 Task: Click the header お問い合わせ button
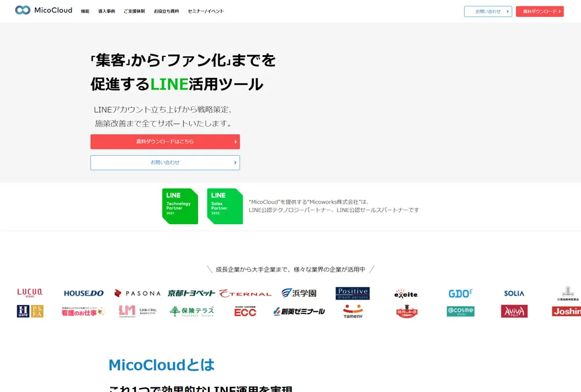pyautogui.click(x=488, y=12)
